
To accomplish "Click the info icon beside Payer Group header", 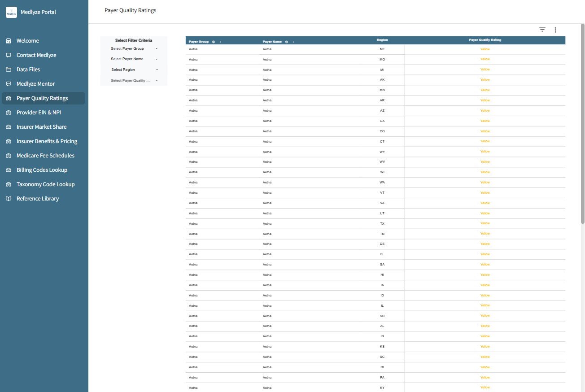I will (x=214, y=42).
